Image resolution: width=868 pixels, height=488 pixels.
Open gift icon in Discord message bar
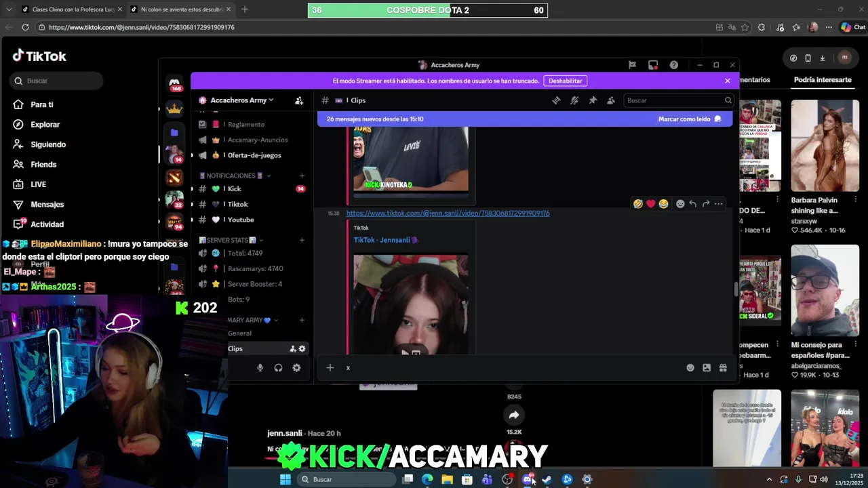tap(723, 367)
